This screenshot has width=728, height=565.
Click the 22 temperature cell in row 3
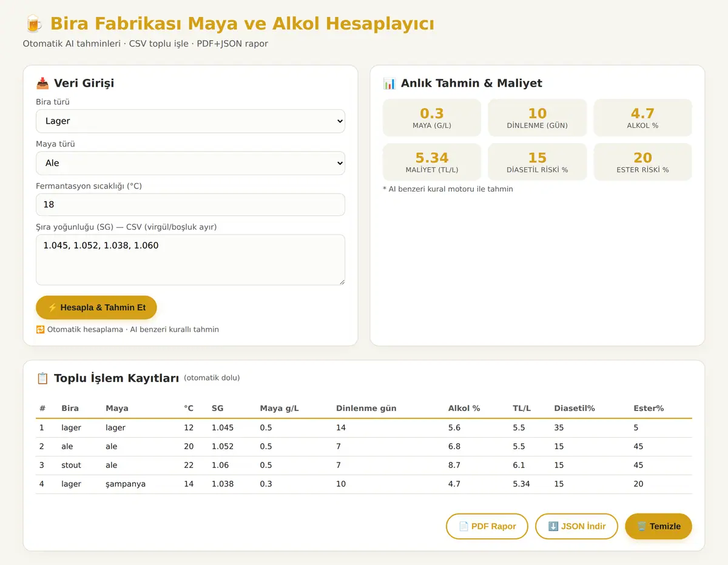click(x=189, y=466)
